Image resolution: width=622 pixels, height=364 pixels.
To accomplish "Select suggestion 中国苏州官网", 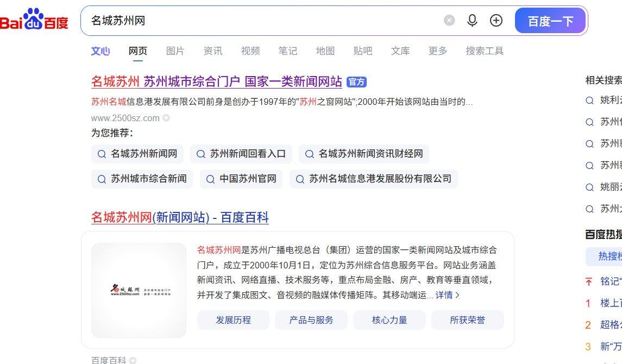I will (x=241, y=179).
